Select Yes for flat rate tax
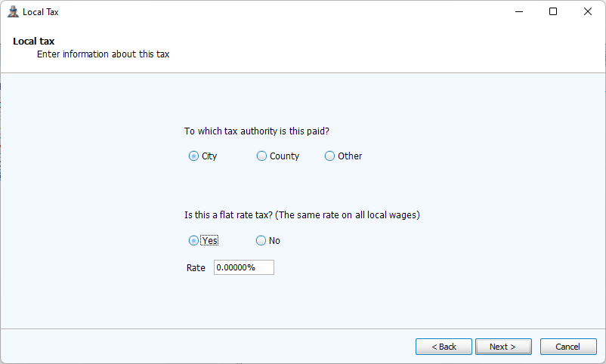 point(194,241)
